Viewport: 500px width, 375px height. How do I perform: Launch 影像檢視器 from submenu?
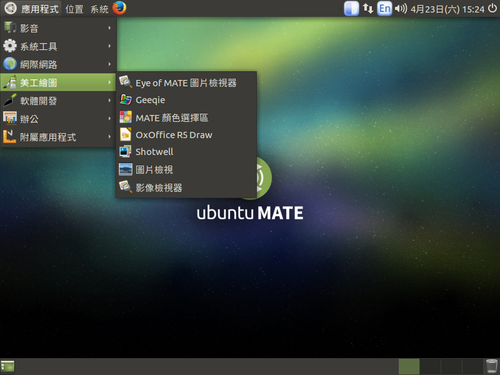(x=186, y=188)
